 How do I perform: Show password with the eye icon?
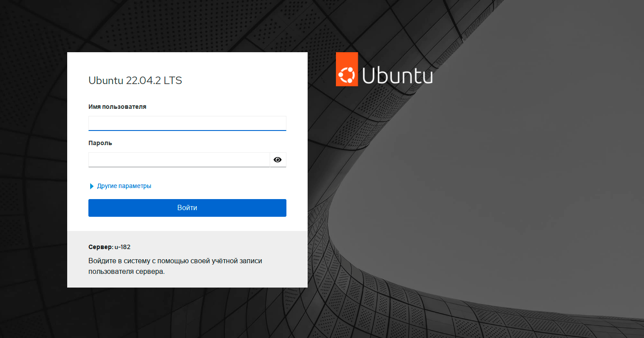click(278, 160)
